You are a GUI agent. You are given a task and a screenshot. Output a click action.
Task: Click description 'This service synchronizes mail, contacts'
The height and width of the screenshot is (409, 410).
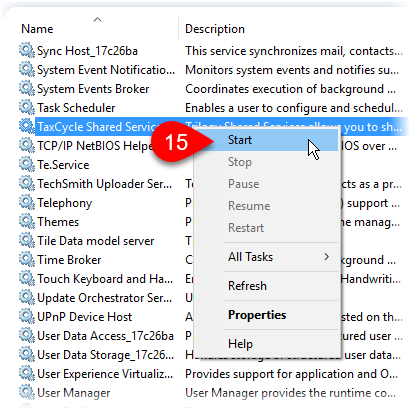click(294, 51)
